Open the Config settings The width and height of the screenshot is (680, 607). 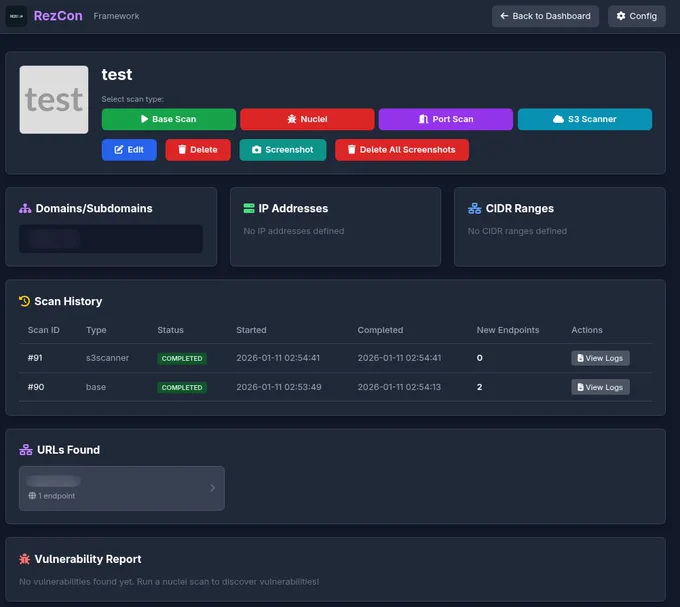point(636,16)
